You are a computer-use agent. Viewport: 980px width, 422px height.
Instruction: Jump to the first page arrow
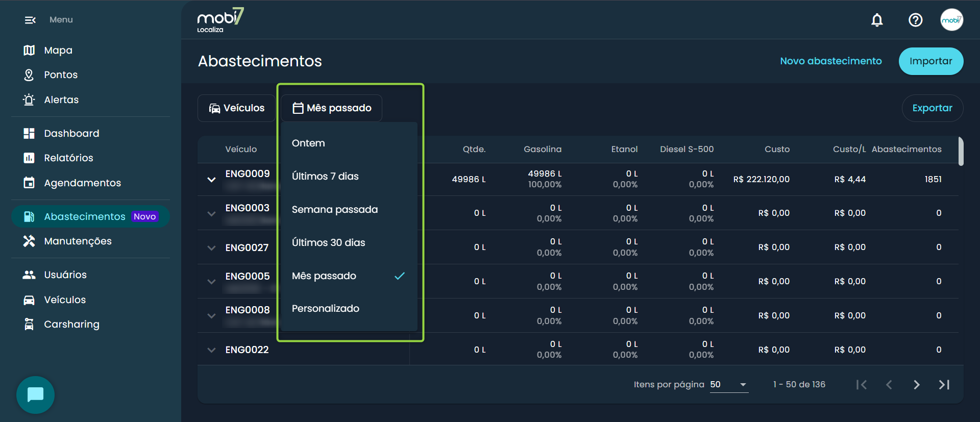pos(862,384)
